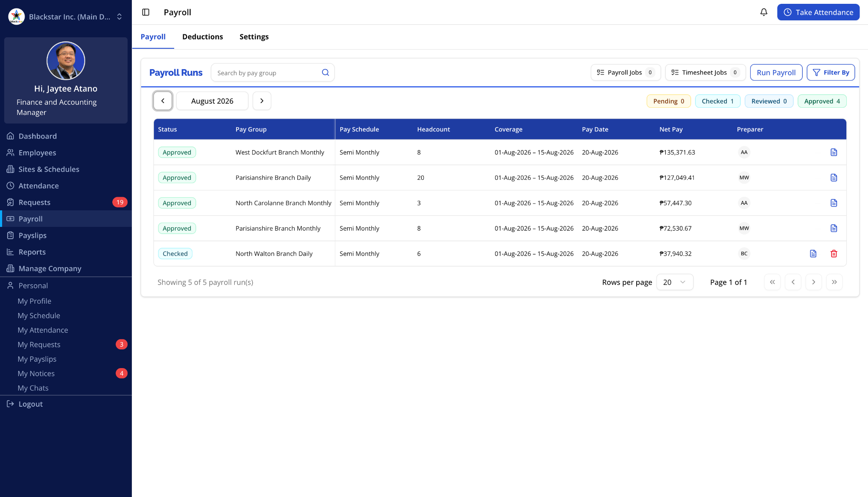Delete the North Walton Branch Daily run
The width and height of the screenshot is (868, 497).
[834, 254]
